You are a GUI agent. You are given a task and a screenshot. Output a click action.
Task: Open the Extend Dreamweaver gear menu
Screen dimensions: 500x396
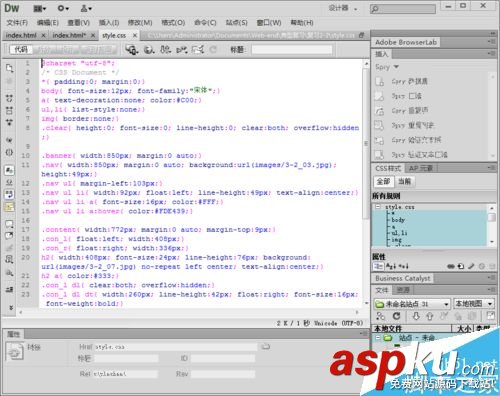[x=63, y=8]
